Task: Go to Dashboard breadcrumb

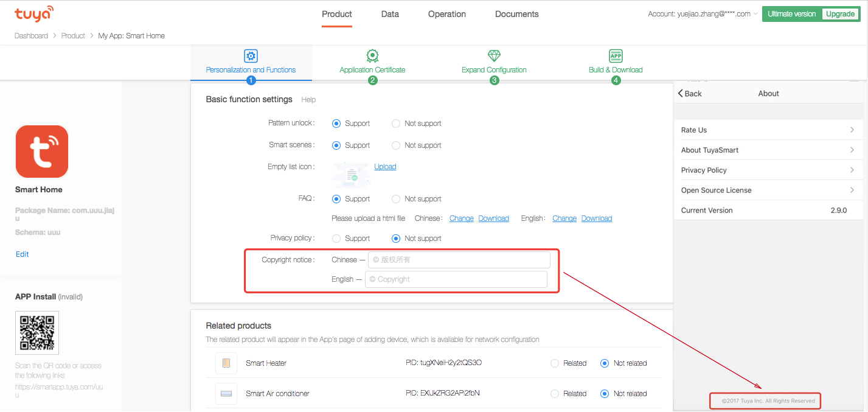Action: pyautogui.click(x=31, y=36)
